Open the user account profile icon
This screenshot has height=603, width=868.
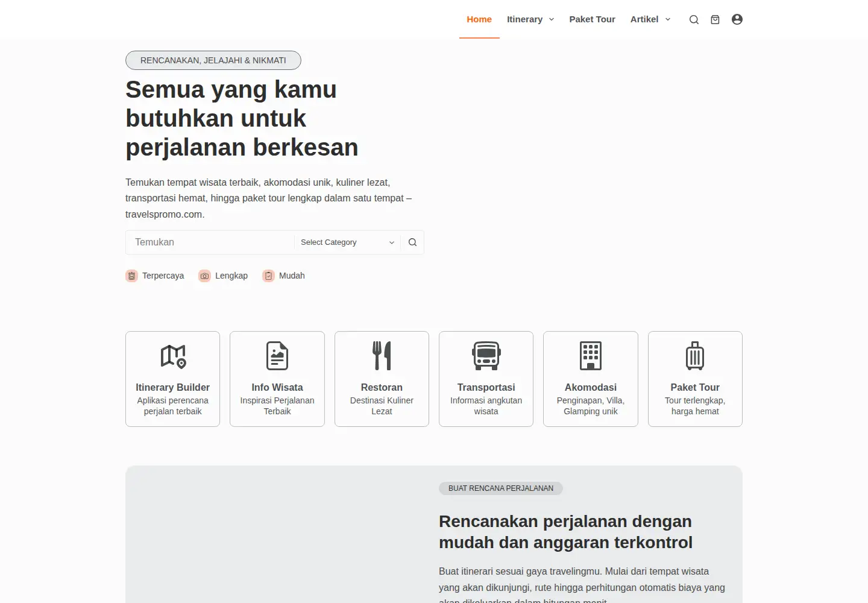[737, 19]
